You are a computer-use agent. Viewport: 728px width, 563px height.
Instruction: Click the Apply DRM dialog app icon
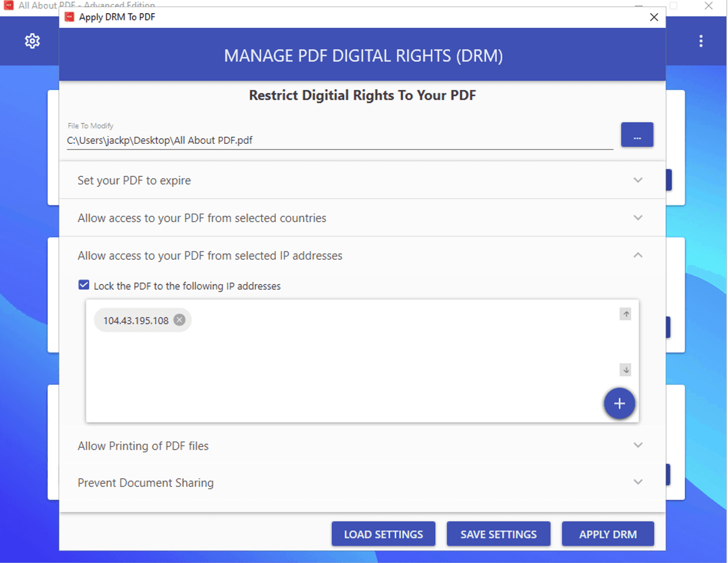click(69, 17)
